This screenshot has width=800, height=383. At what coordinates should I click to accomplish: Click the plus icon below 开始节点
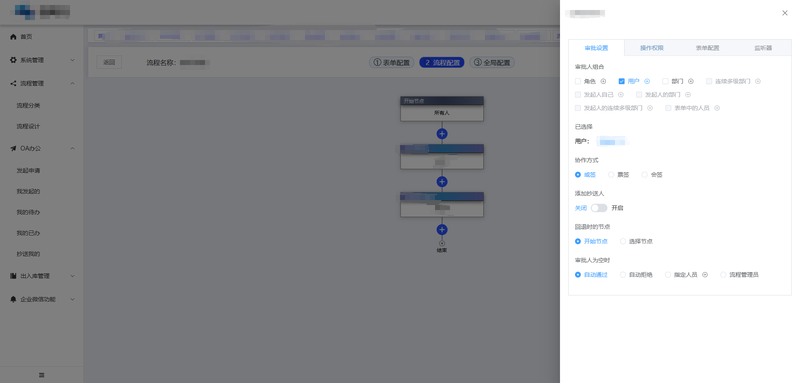442,134
